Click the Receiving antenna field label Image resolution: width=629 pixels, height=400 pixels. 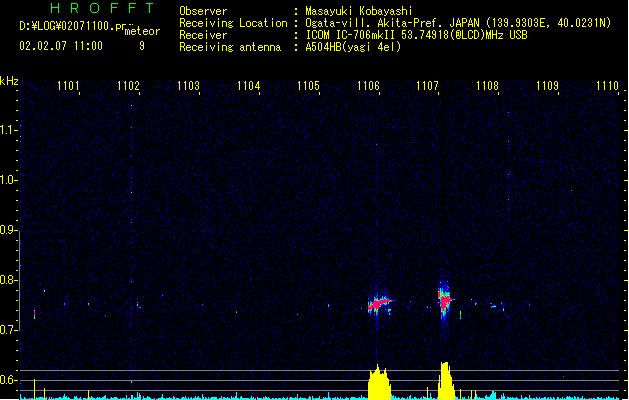pyautogui.click(x=230, y=47)
